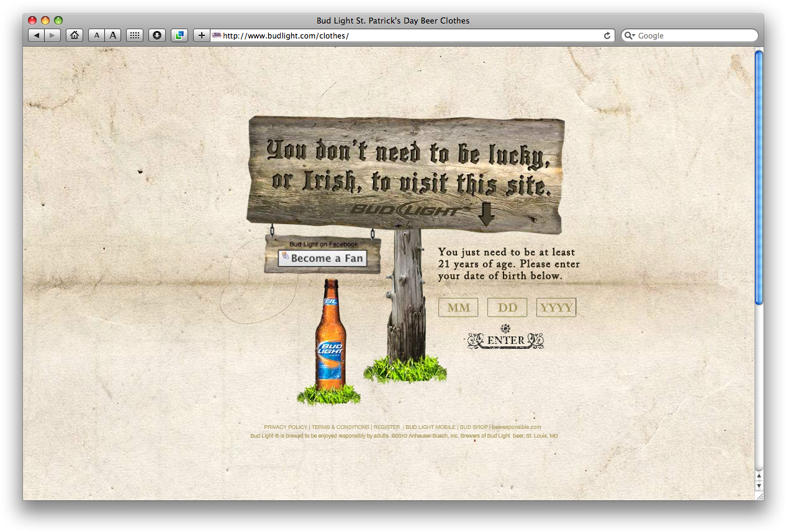Click the down arrow on the wooden sign
The height and width of the screenshot is (532, 786).
486,213
